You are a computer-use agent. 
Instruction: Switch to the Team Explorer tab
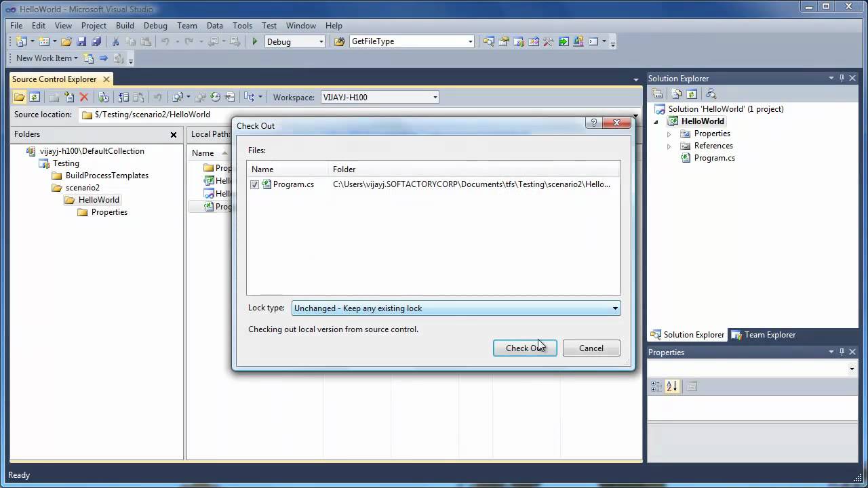(763, 335)
